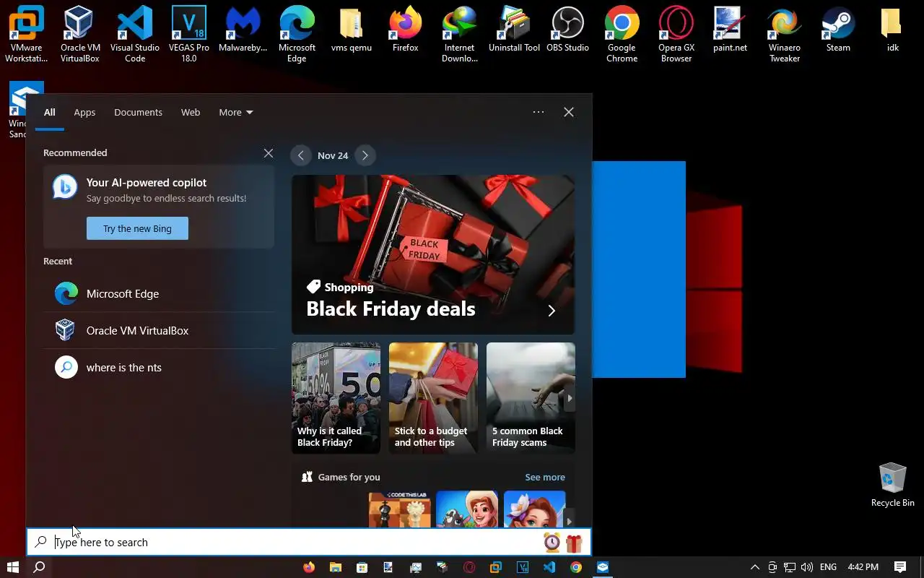Select Firefox desktop shortcut
Viewport: 924px width, 578px height.
(406, 29)
